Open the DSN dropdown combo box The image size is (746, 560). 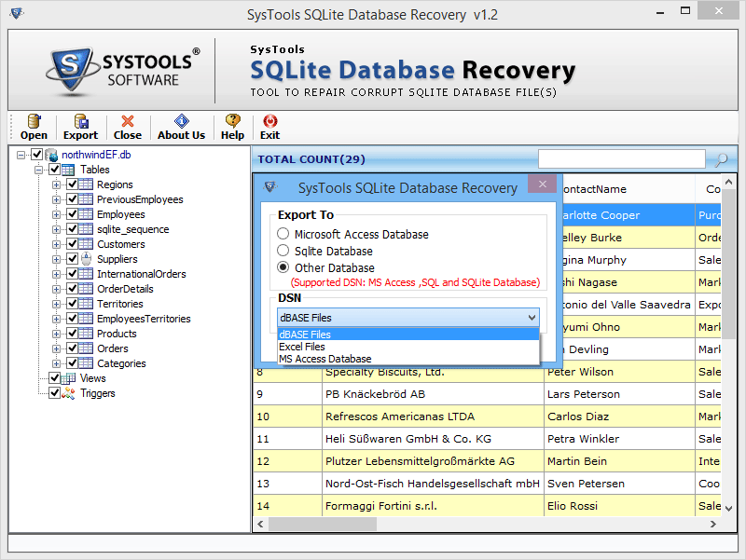pyautogui.click(x=408, y=318)
